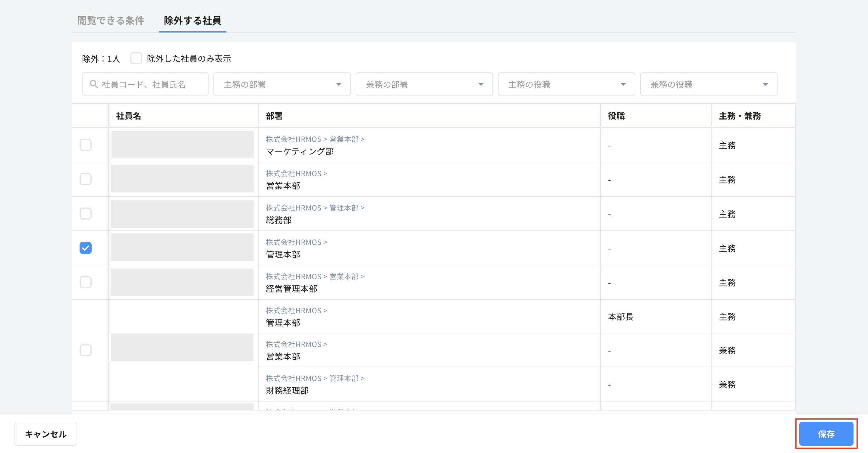Image resolution: width=868 pixels, height=453 pixels.
Task: Check the マーケティング部 employee row checkbox
Action: (x=86, y=145)
